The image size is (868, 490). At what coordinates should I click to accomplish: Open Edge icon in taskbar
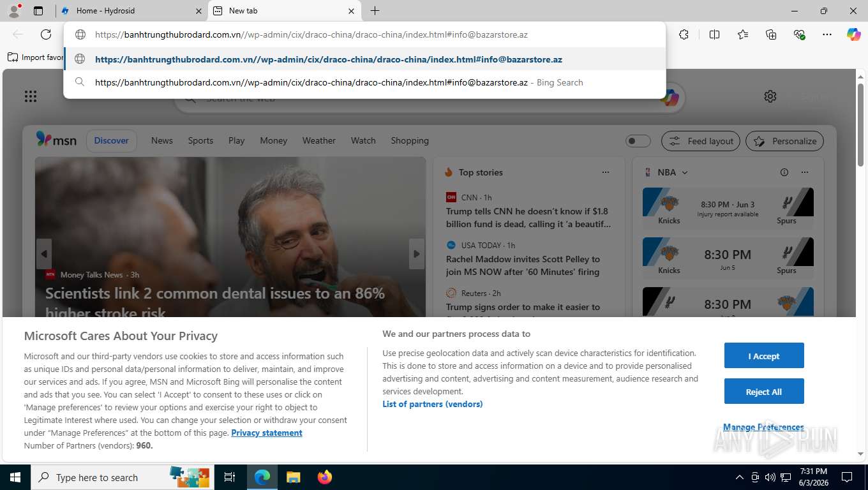[x=262, y=477]
